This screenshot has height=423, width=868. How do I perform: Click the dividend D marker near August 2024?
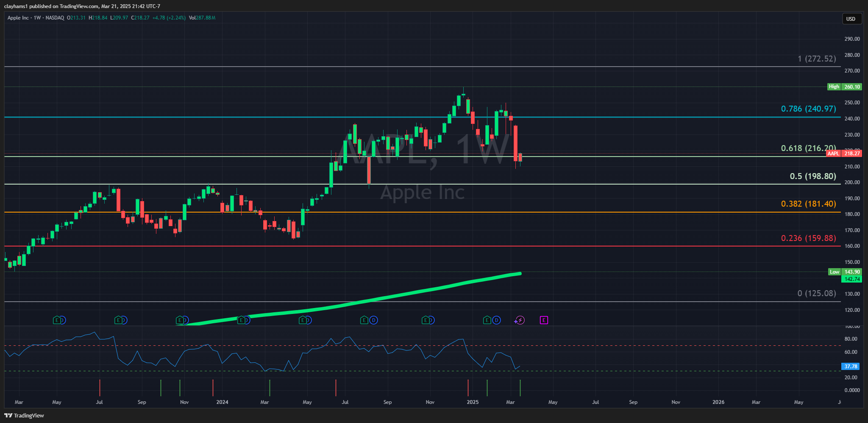pos(373,320)
